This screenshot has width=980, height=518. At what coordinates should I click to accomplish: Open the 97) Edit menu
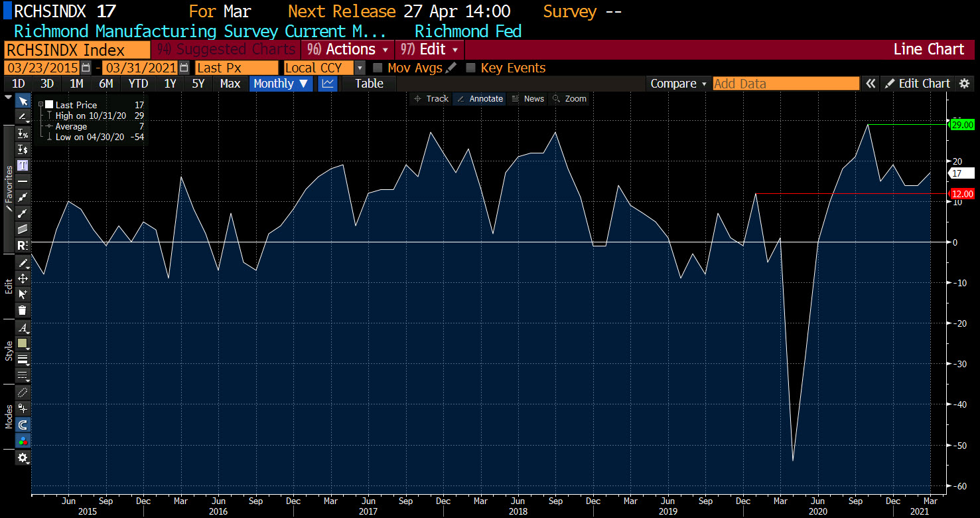(x=429, y=50)
